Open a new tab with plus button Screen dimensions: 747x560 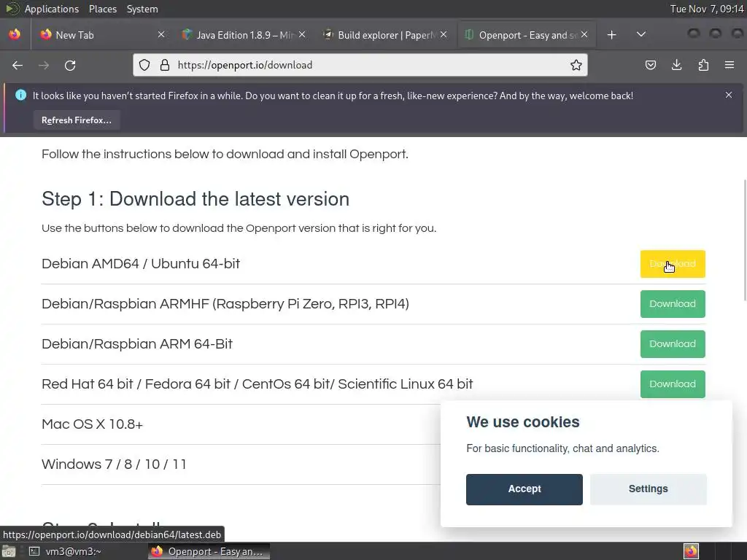[612, 35]
